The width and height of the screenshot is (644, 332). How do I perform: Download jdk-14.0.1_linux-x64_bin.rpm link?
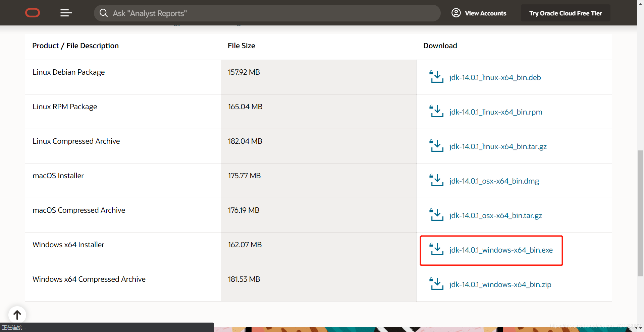(x=496, y=112)
